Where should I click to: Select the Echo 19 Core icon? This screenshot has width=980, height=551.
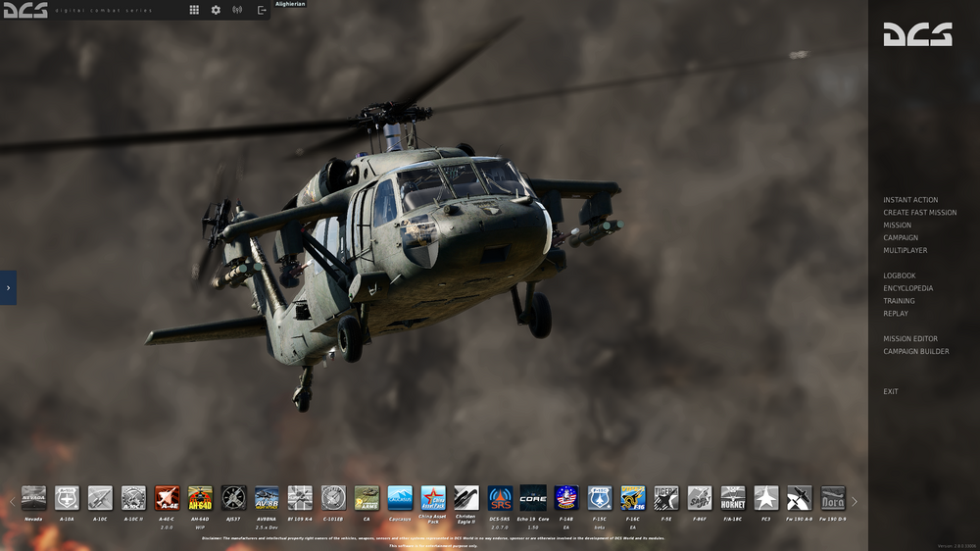click(x=533, y=498)
